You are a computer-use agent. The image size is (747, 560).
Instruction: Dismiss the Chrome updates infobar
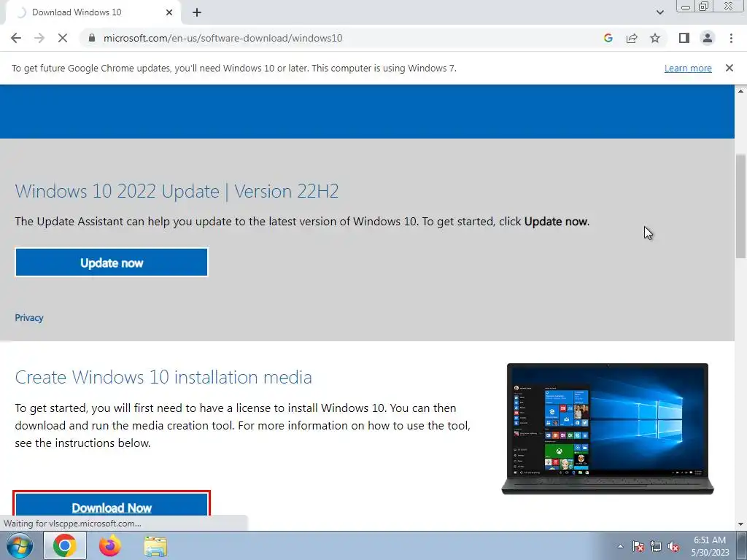729,68
